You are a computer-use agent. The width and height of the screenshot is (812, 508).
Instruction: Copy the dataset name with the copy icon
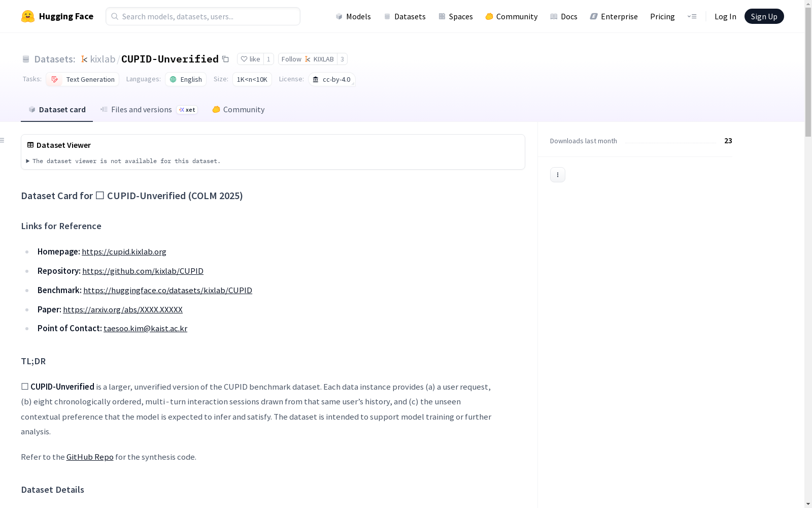[225, 59]
